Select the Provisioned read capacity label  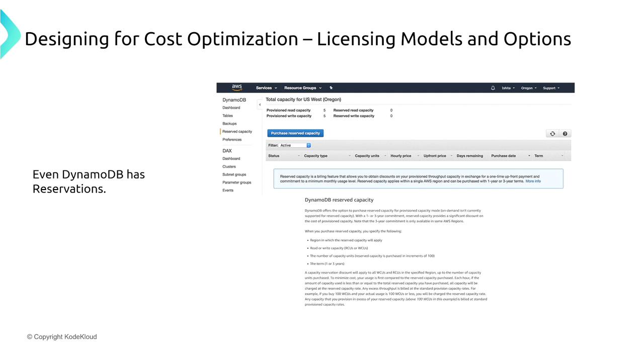pyautogui.click(x=289, y=110)
